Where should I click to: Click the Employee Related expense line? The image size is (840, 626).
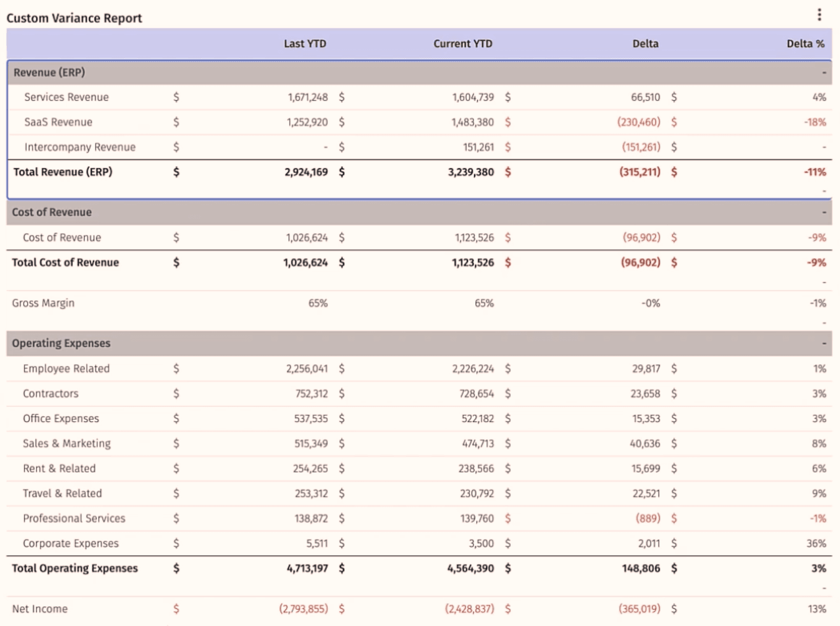[66, 368]
